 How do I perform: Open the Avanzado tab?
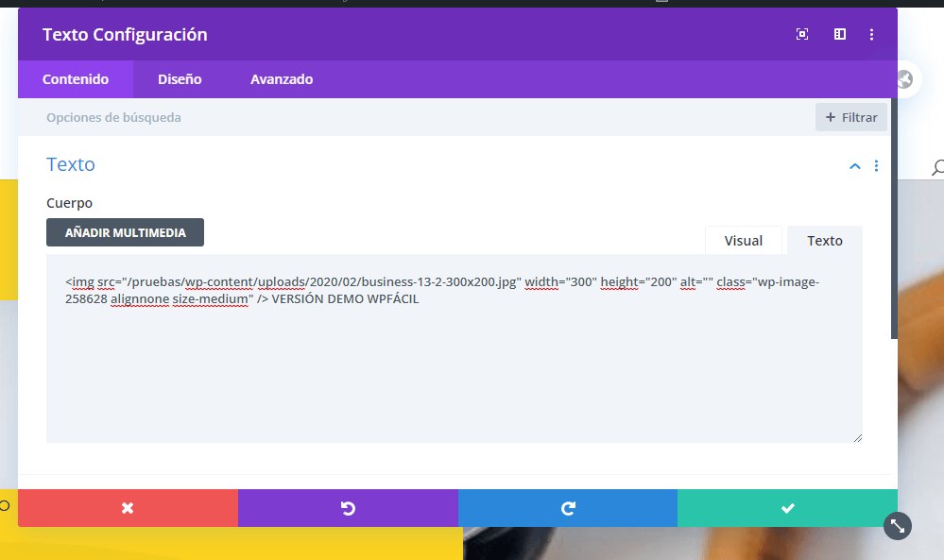click(x=282, y=79)
